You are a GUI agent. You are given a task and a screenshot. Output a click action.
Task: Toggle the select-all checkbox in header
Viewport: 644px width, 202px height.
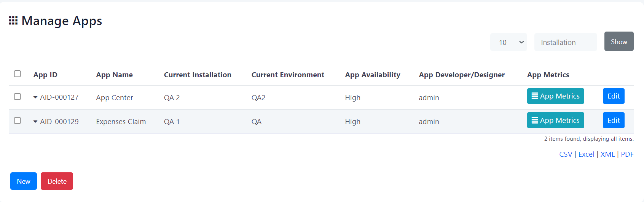[18, 74]
